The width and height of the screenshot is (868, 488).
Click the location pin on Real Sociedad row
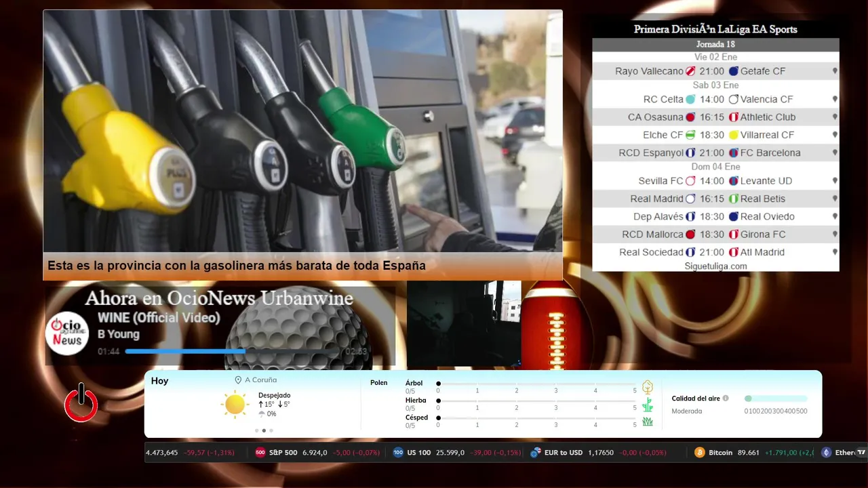(x=835, y=252)
